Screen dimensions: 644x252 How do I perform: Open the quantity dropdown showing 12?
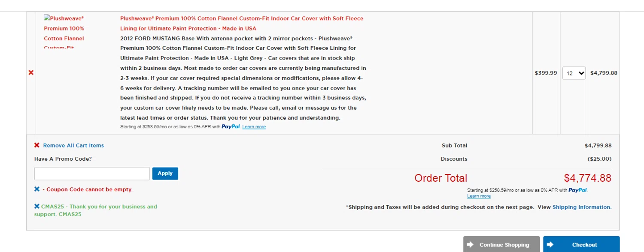574,73
